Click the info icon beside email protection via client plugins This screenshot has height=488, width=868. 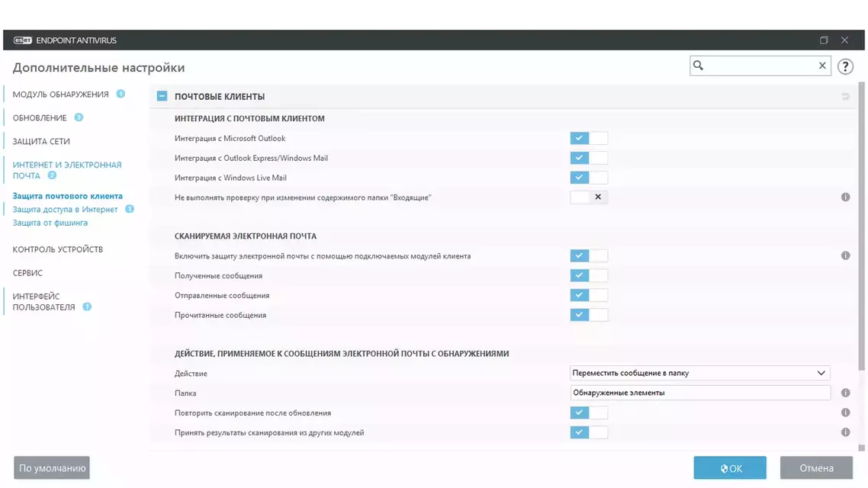pyautogui.click(x=845, y=255)
